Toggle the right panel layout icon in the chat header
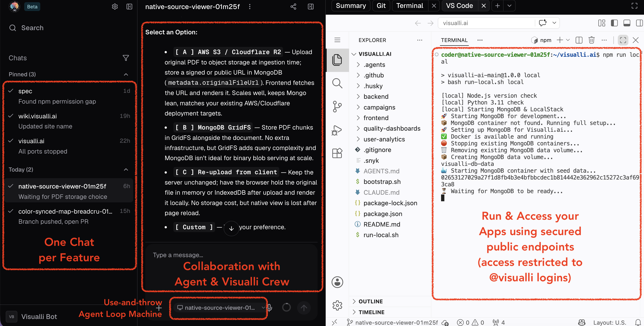 [x=311, y=7]
